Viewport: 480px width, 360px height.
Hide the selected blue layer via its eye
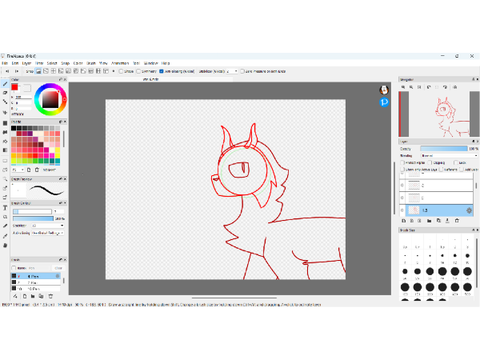[x=402, y=210]
